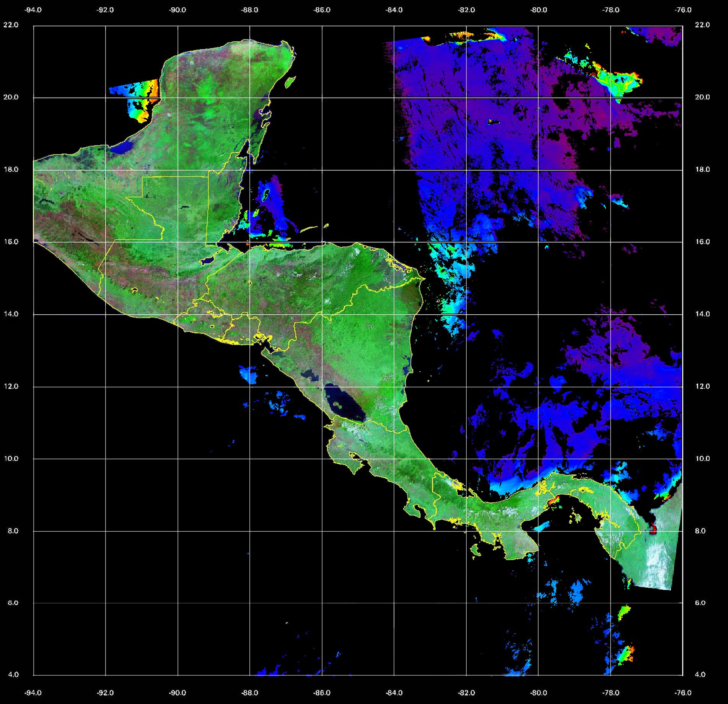Click Lake Managua northwest of Lake Nicaragua

[x=310, y=375]
